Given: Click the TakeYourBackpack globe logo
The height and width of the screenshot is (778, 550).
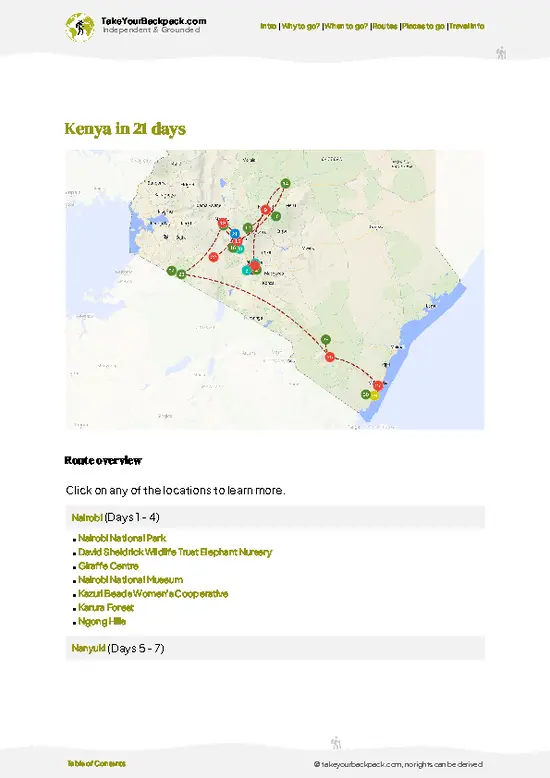Looking at the screenshot, I should click(x=79, y=27).
